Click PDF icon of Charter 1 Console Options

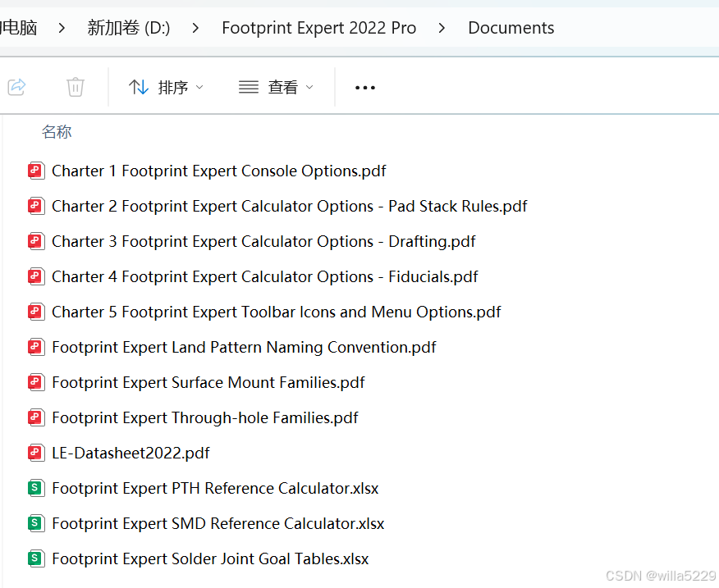36,171
